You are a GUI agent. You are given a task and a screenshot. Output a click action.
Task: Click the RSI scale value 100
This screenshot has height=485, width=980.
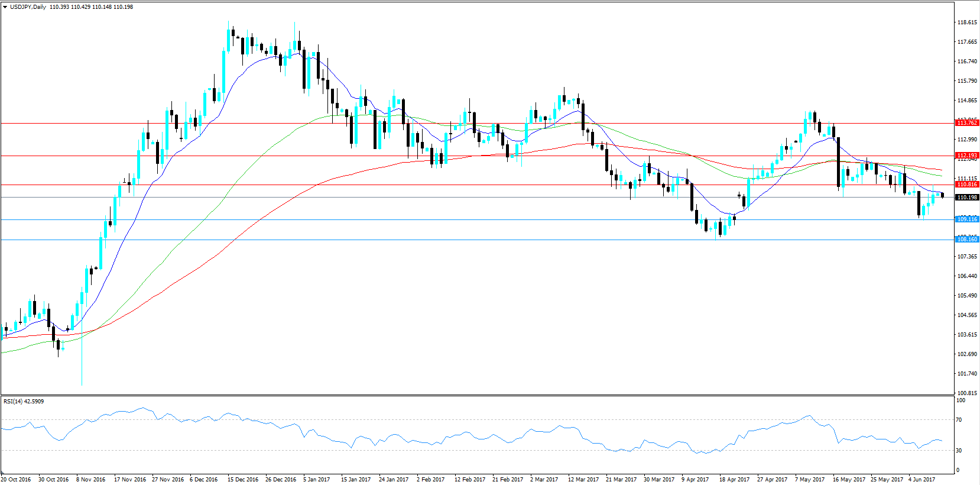pos(961,400)
